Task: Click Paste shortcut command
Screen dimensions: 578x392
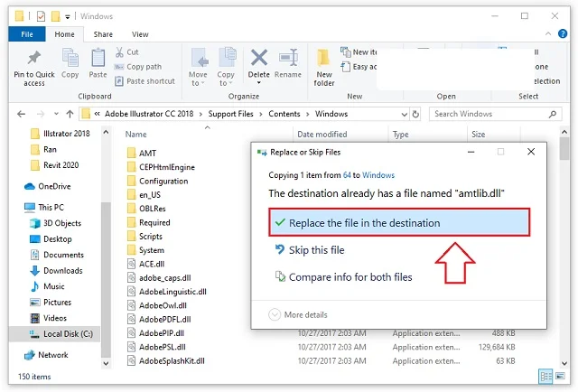Action: (x=144, y=81)
